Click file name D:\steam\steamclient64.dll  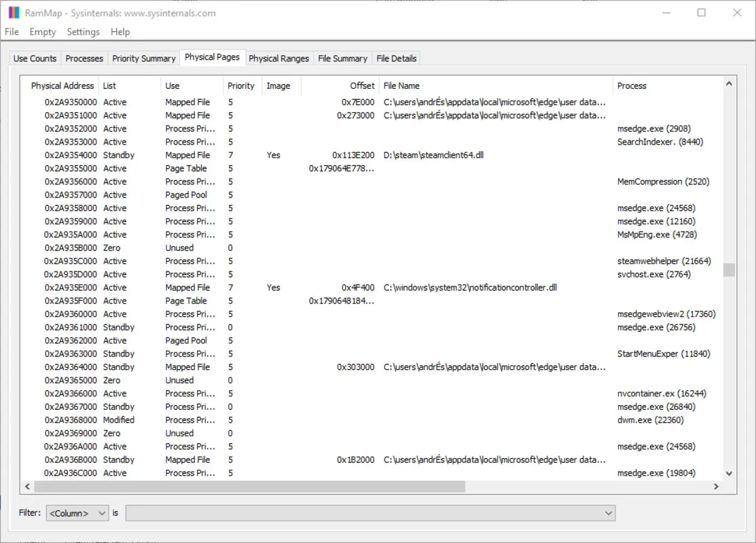433,155
